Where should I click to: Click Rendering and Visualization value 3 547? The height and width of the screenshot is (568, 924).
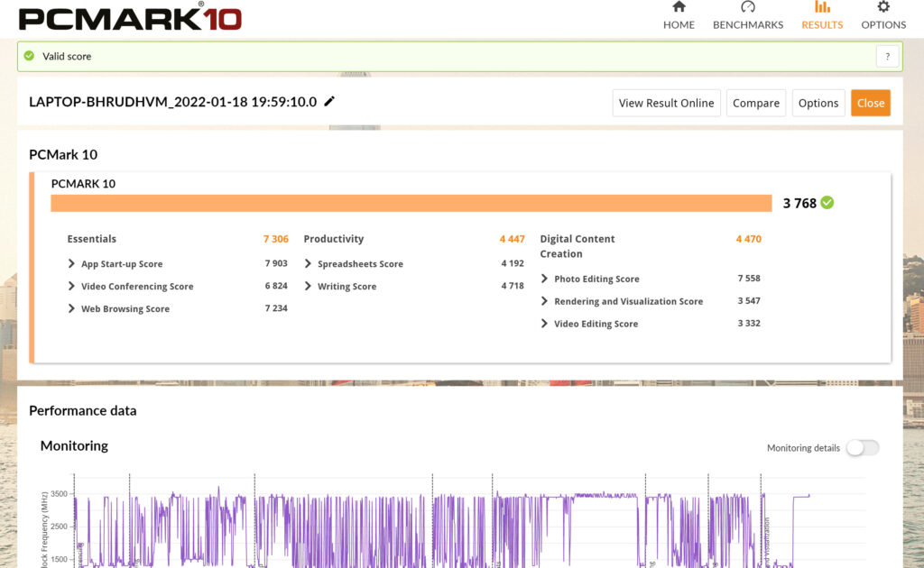coord(749,300)
